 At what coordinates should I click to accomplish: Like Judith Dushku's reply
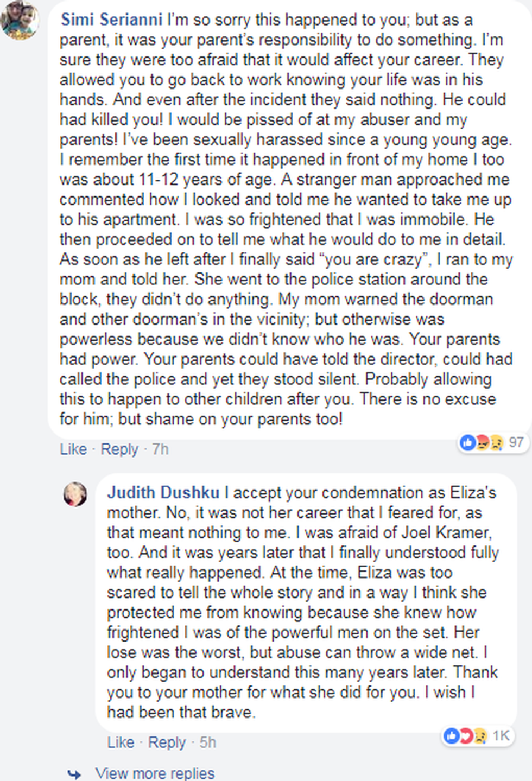pyautogui.click(x=121, y=742)
